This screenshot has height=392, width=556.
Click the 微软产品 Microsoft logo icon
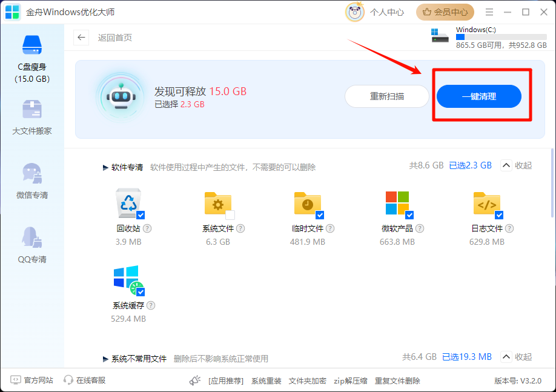[397, 203]
